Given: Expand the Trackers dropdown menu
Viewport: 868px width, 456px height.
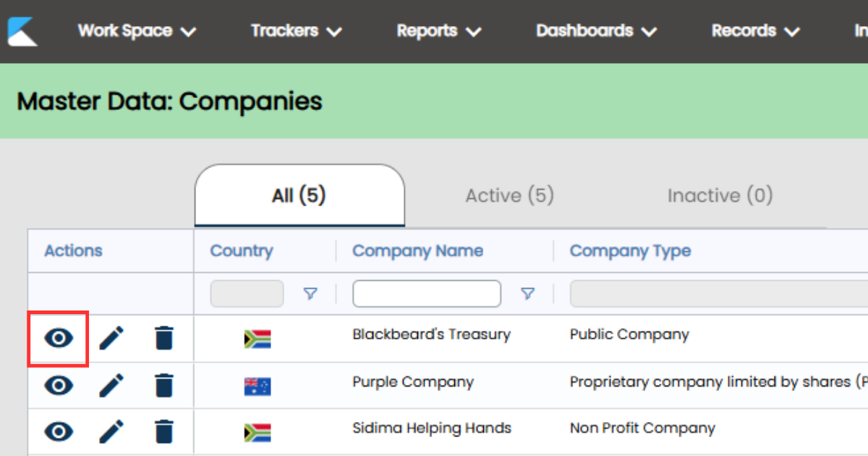Looking at the screenshot, I should coord(296,31).
